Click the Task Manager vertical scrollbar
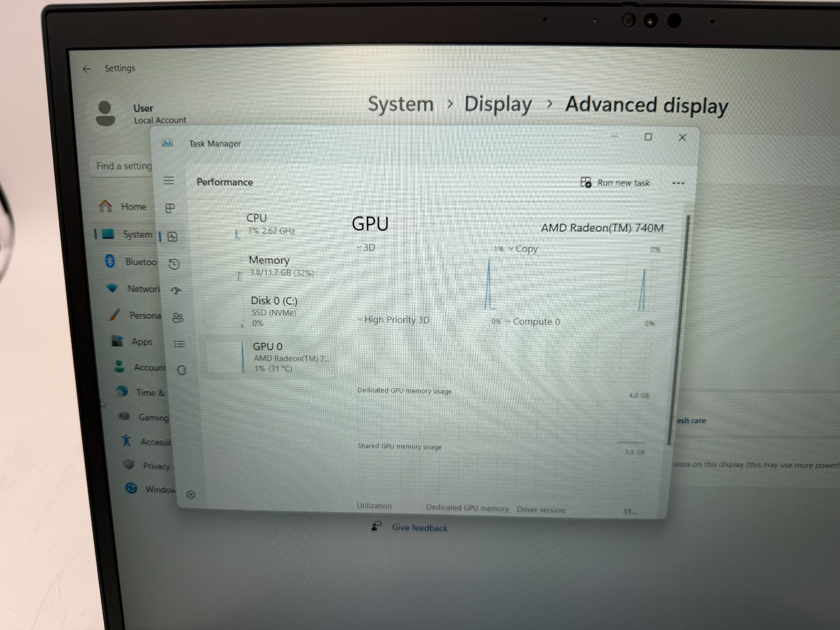Viewport: 840px width, 630px height. 678,331
